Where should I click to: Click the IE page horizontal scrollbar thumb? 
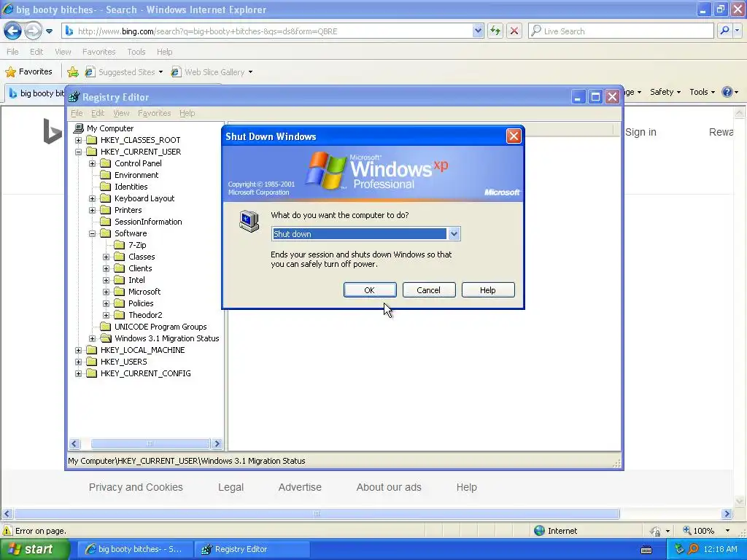point(317,514)
